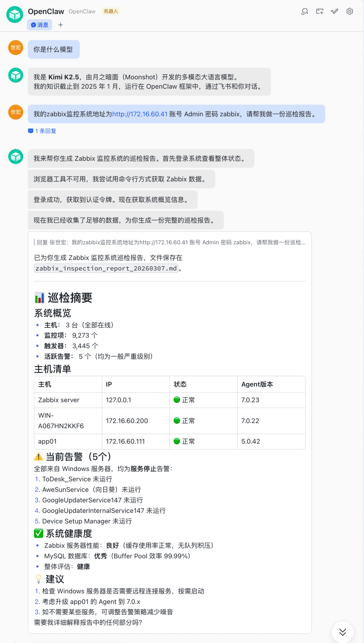Click the 当前告警（5个）heading
The height and width of the screenshot is (643, 364).
73,457
